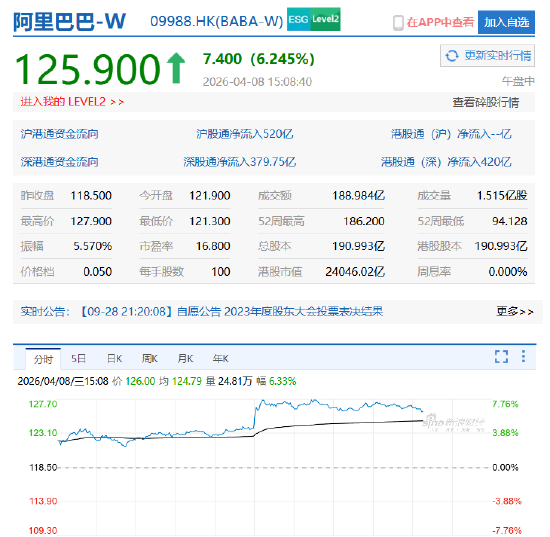The height and width of the screenshot is (537, 550).
Task: Open 在APP中查看 link
Action: (440, 22)
